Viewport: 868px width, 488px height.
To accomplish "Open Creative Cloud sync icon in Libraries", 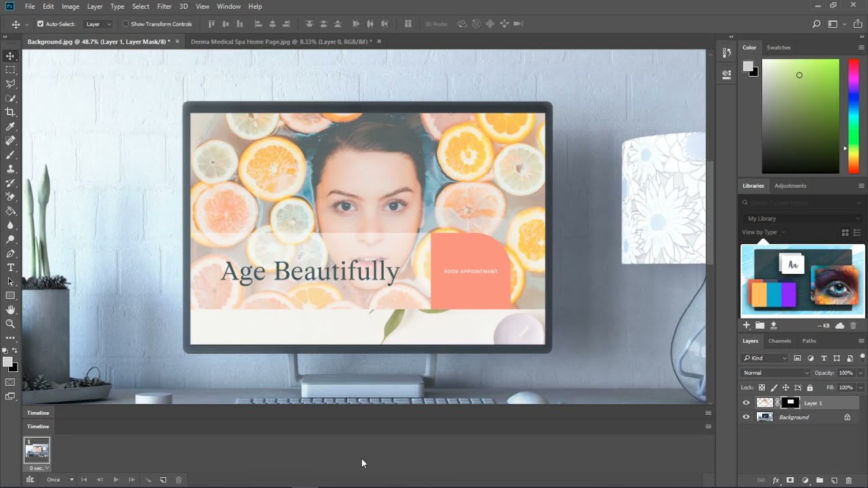I will pos(840,325).
